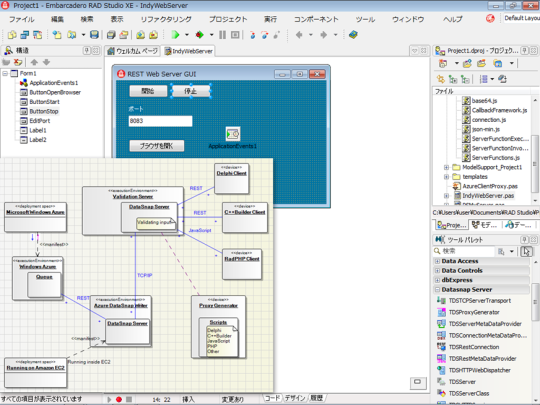Click the ブラウザを開く button on form
This screenshot has height=405, width=540.
tap(157, 146)
